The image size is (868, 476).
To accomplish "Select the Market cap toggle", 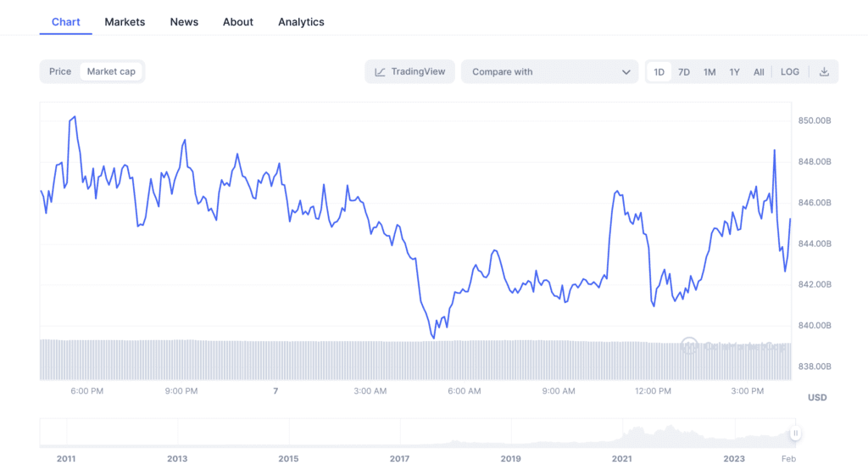I will tap(111, 71).
